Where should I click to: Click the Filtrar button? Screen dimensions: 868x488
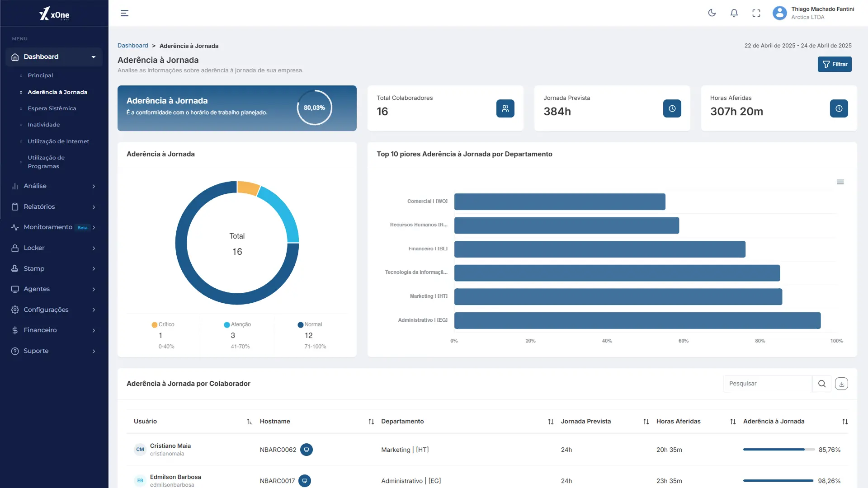[835, 64]
